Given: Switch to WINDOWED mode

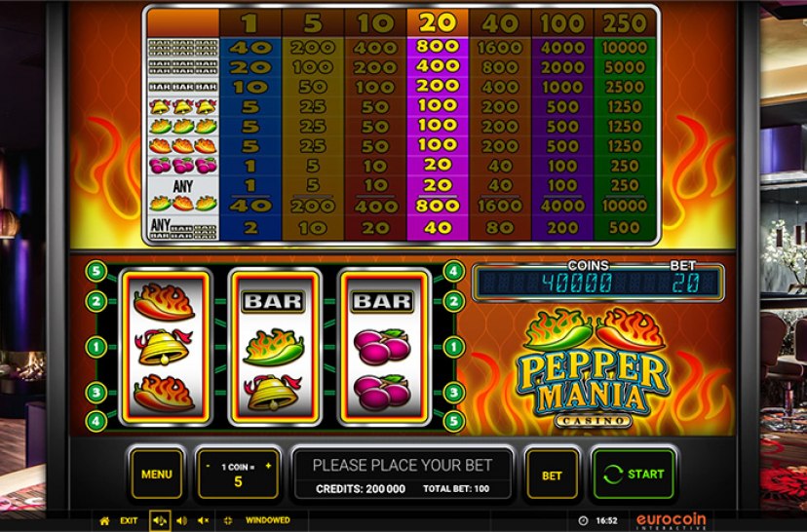Looking at the screenshot, I should click(x=268, y=520).
